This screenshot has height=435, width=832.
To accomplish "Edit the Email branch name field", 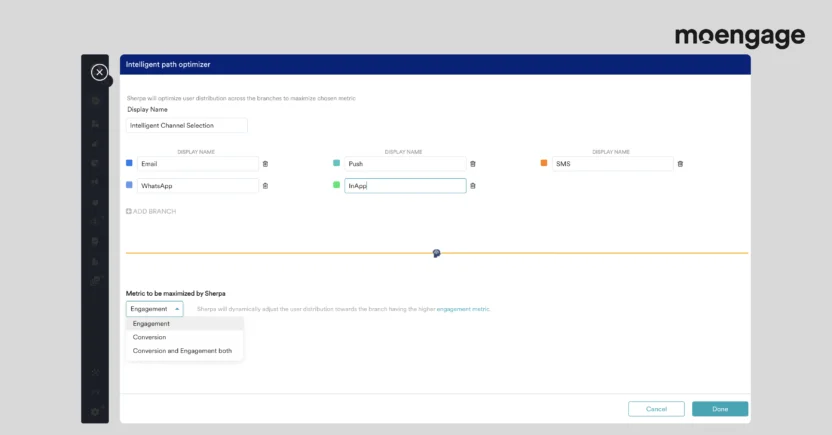I will [x=198, y=164].
